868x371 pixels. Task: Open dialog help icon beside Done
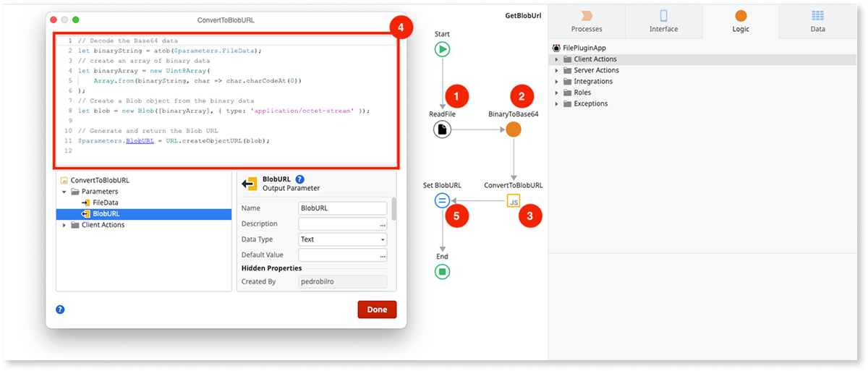pyautogui.click(x=60, y=309)
